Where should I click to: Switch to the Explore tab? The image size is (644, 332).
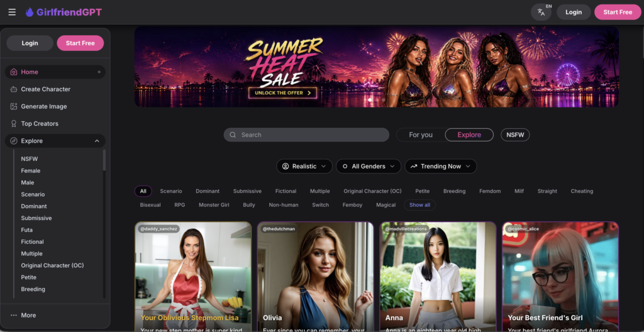click(469, 135)
